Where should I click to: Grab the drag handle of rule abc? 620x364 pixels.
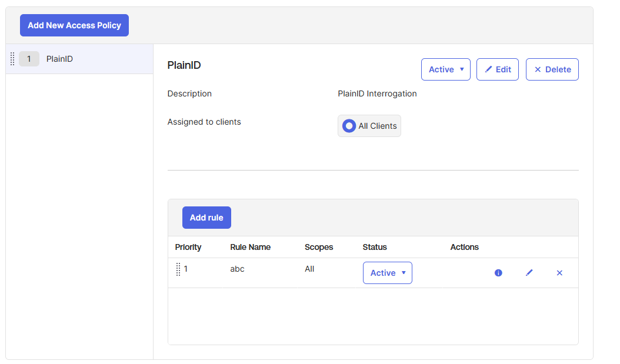pyautogui.click(x=178, y=269)
